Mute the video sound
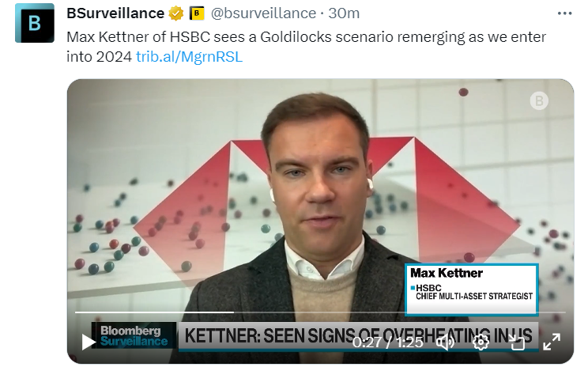The image size is (588, 367). tap(446, 342)
